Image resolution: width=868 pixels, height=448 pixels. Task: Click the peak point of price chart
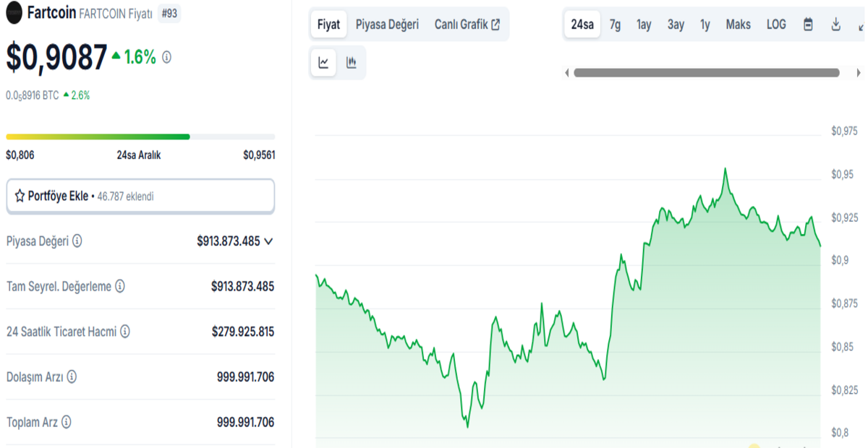coord(725,168)
